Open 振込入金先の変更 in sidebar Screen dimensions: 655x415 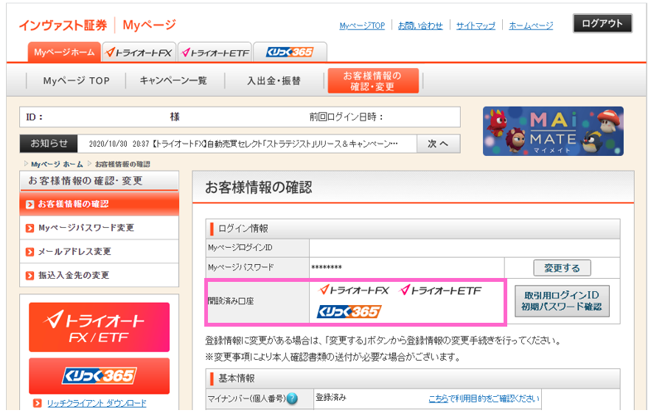point(99,275)
